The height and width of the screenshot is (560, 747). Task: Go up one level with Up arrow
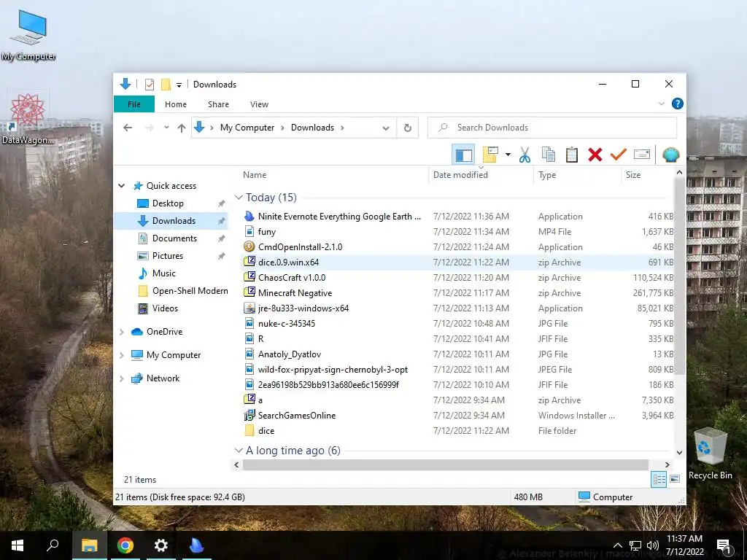(x=182, y=128)
